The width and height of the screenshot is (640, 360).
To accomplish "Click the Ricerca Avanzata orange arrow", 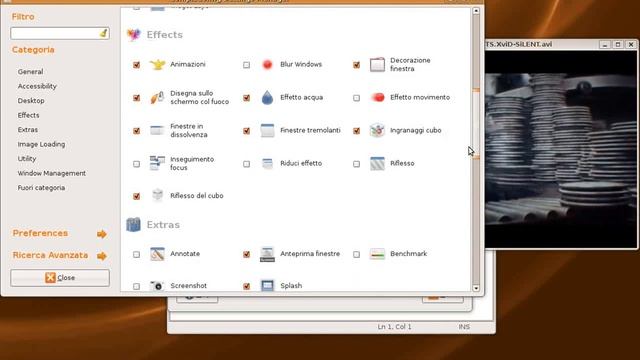I will [x=102, y=256].
